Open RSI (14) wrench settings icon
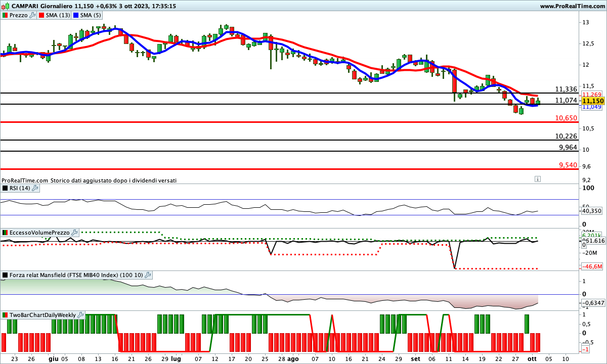The height and width of the screenshot is (364, 607). 35,188
